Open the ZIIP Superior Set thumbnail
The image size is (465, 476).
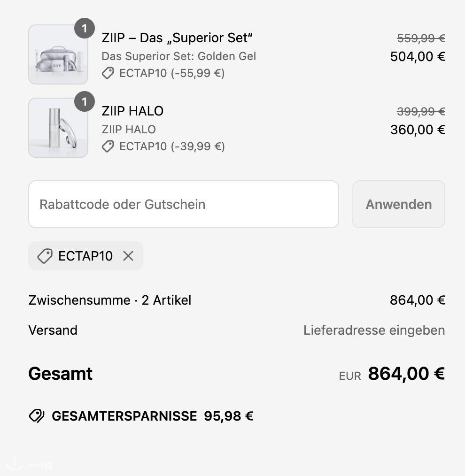coord(58,54)
